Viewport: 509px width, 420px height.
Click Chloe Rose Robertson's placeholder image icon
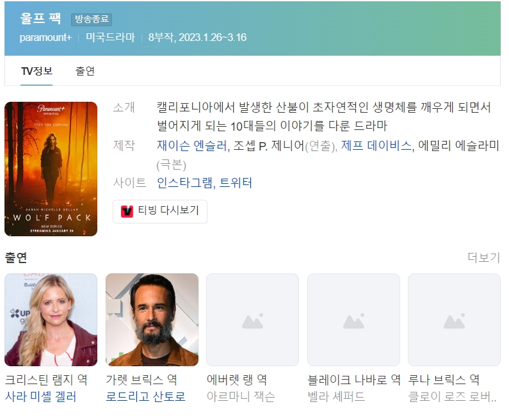[454, 320]
